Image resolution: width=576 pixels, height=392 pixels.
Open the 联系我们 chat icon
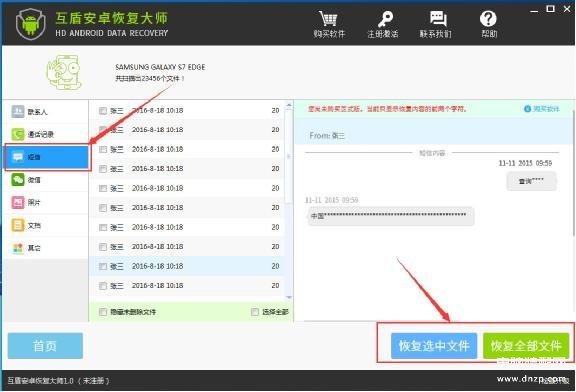coord(438,19)
